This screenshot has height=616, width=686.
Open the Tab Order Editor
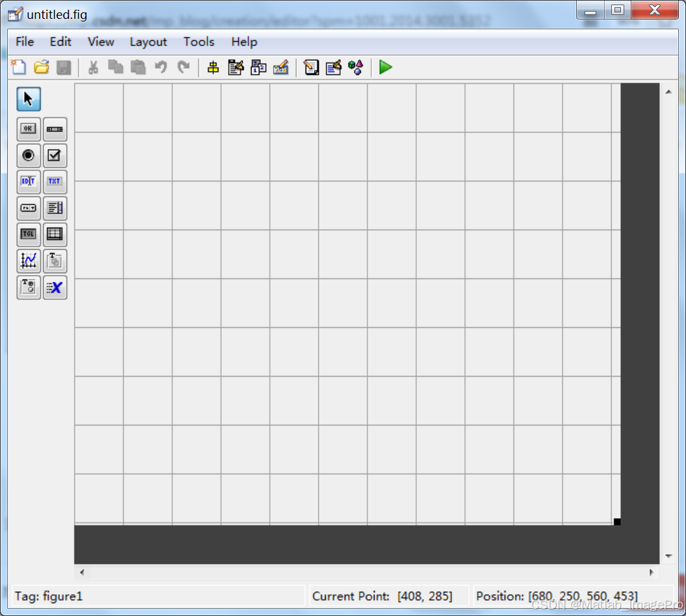[259, 68]
